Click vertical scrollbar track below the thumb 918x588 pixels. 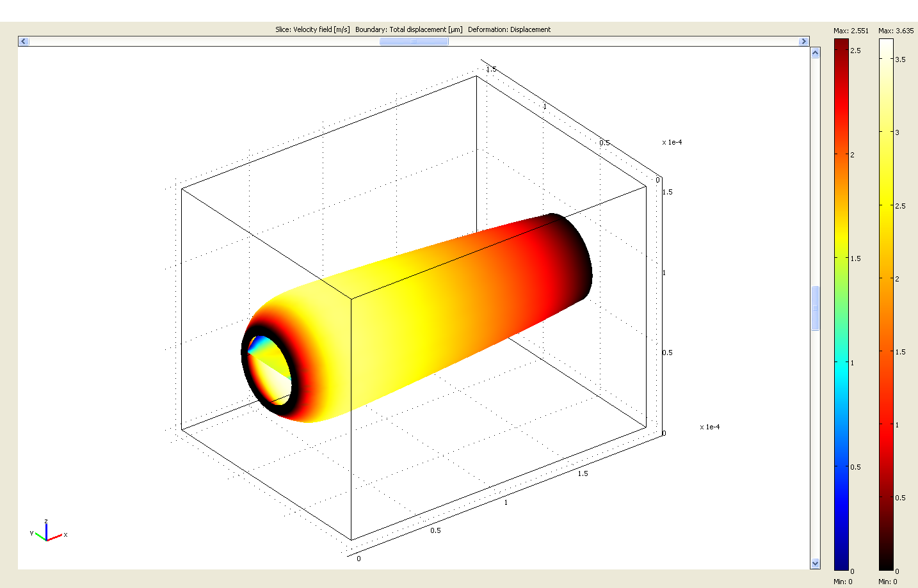815,448
